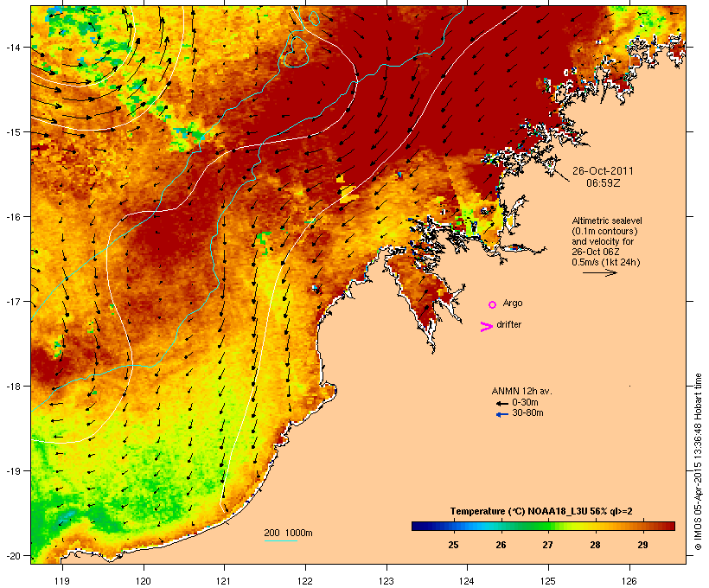Click the temperature color bar at 25
Image resolution: width=709 pixels, height=588 pixels.
[454, 526]
